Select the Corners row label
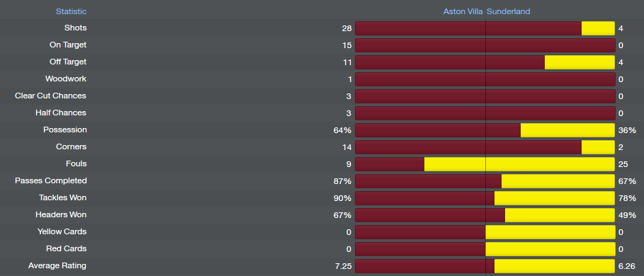The image size is (644, 276). point(72,146)
